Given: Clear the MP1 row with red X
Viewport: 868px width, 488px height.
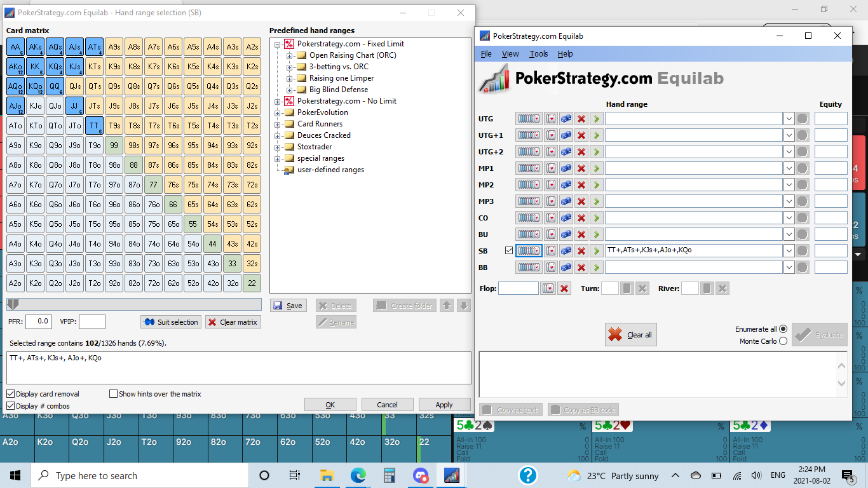Looking at the screenshot, I should (581, 168).
